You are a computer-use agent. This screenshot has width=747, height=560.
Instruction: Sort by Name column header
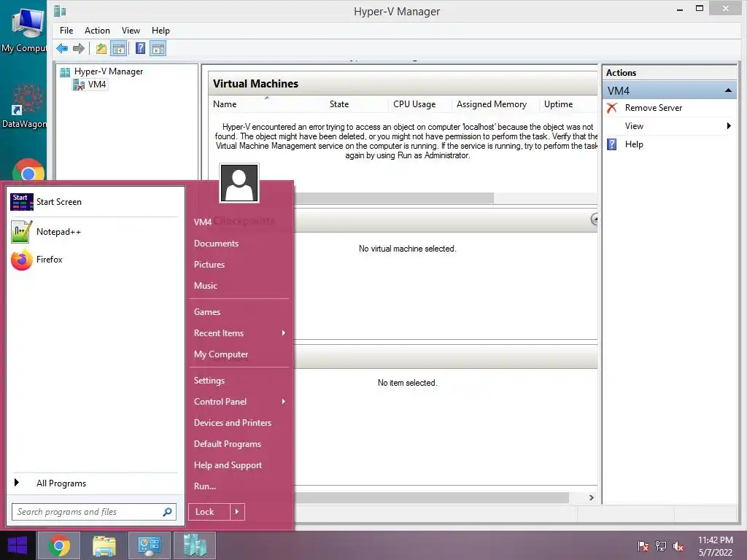267,104
